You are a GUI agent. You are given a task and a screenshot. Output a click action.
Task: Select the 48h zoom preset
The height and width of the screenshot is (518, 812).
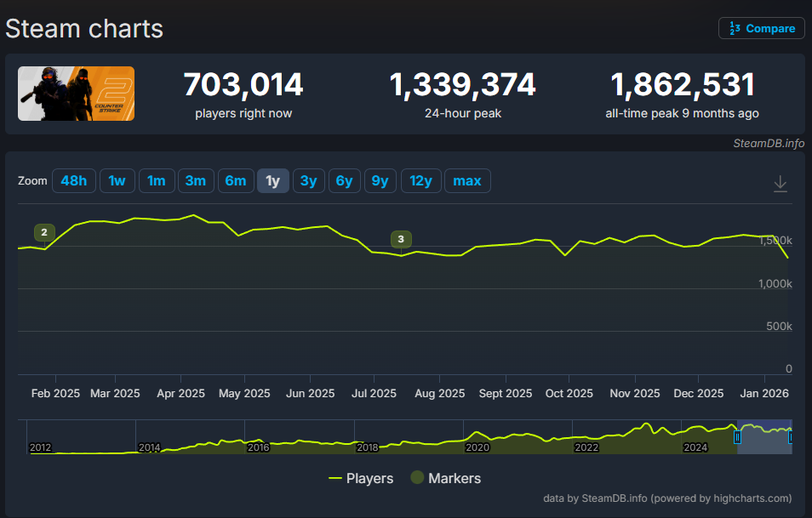tap(73, 180)
